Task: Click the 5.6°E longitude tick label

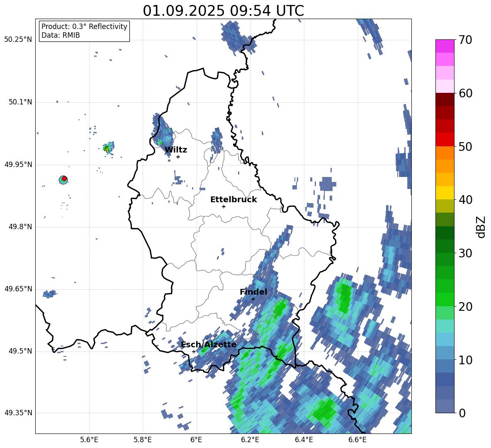Action: click(89, 440)
